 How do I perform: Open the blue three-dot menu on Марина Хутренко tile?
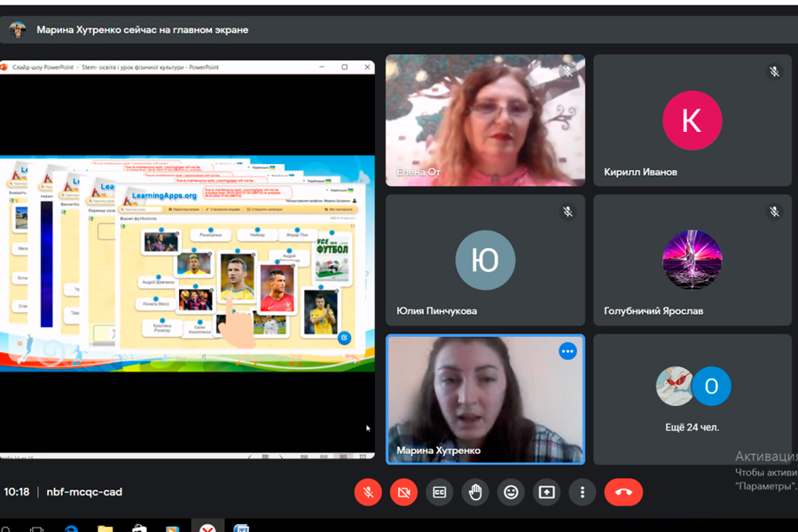coord(567,351)
